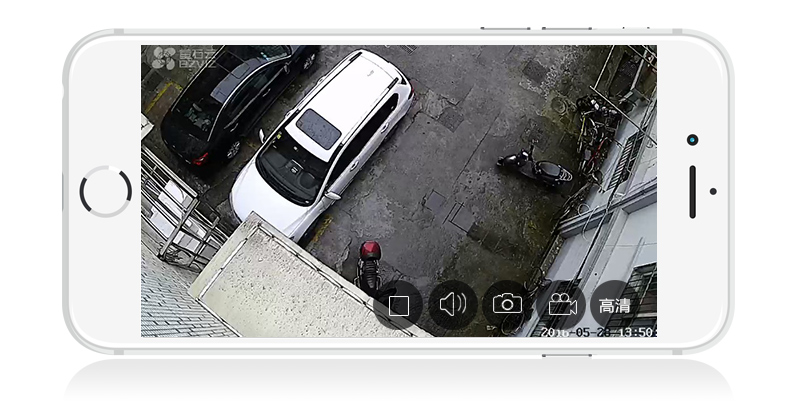Image resolution: width=790 pixels, height=416 pixels.
Task: Tap the phone's front camera lens
Action: 692,139
